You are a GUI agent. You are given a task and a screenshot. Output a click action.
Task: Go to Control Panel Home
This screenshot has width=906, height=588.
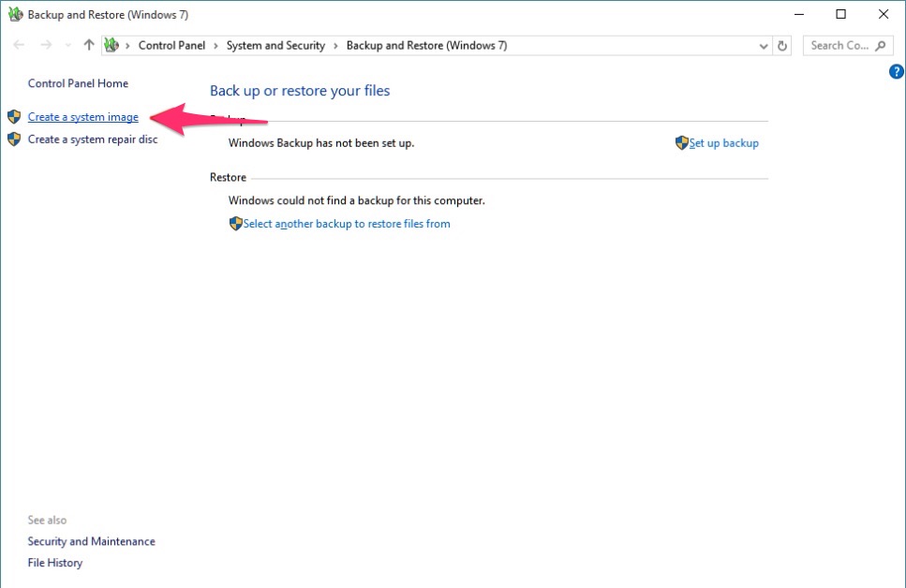pyautogui.click(x=78, y=83)
